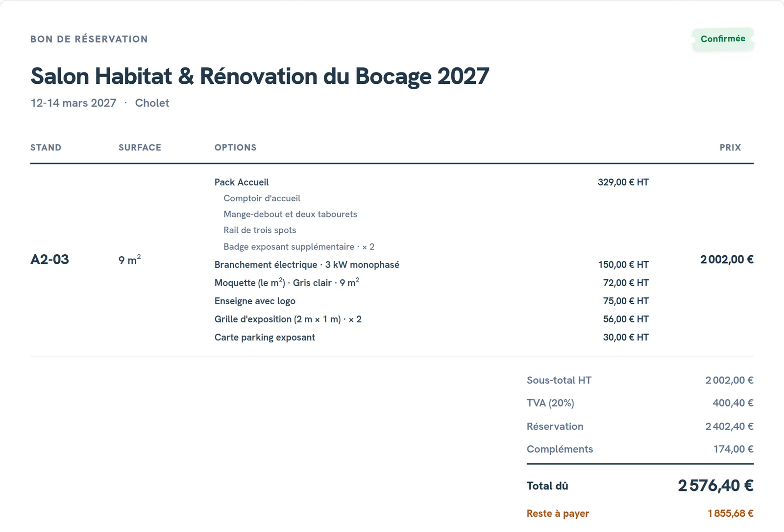Viewport: 784px width, 532px height.
Task: Click Badge exposant supplémentaire line
Action: tap(299, 247)
